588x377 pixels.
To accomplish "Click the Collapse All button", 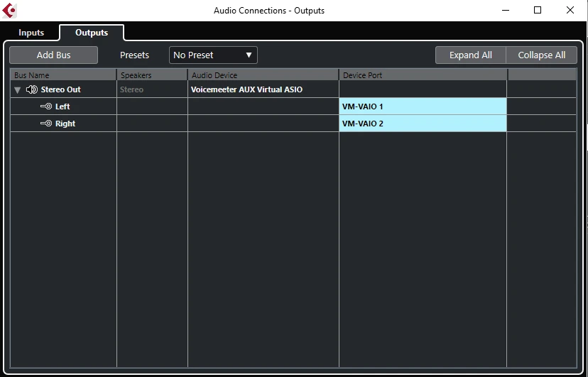I will [x=542, y=55].
